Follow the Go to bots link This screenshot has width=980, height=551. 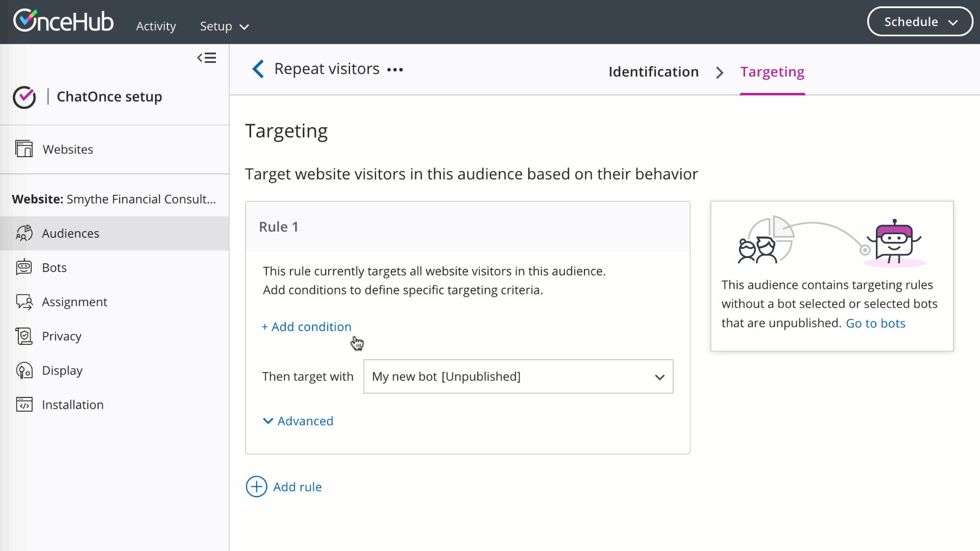875,323
